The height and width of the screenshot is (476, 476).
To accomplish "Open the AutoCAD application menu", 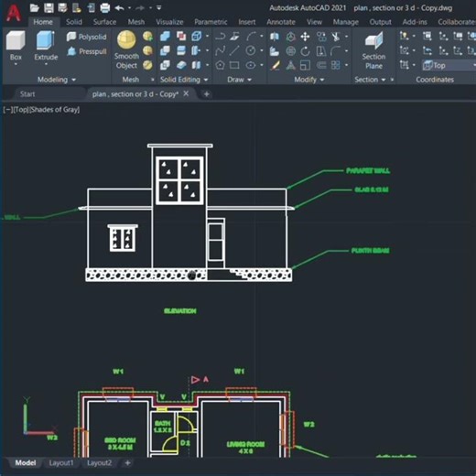I will click(x=14, y=14).
